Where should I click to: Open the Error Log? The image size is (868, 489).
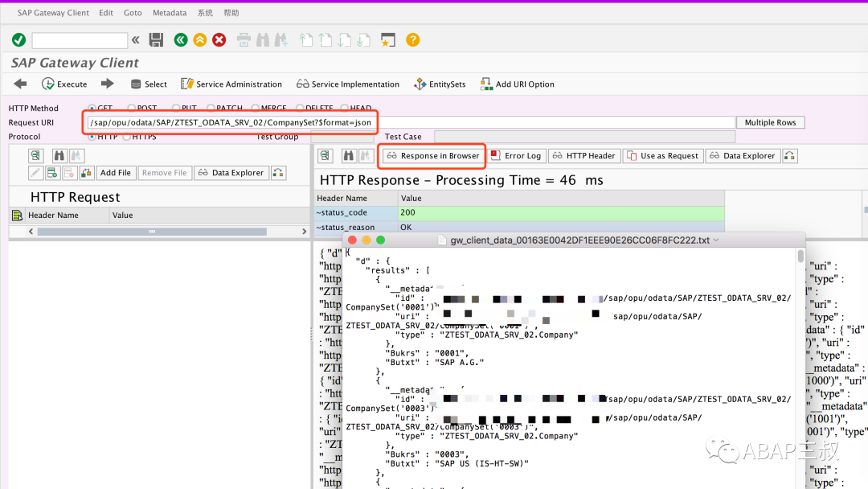point(516,155)
